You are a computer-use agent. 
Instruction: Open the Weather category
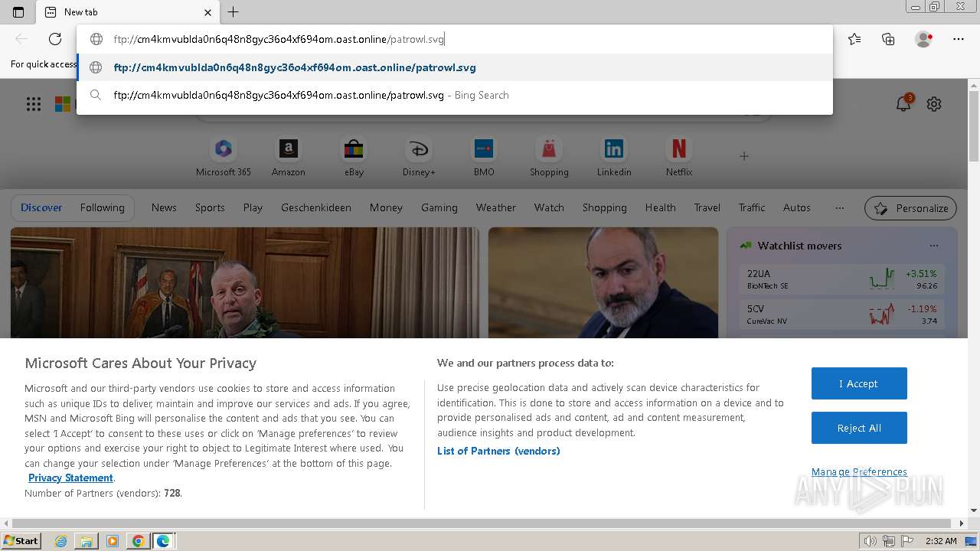pyautogui.click(x=496, y=207)
